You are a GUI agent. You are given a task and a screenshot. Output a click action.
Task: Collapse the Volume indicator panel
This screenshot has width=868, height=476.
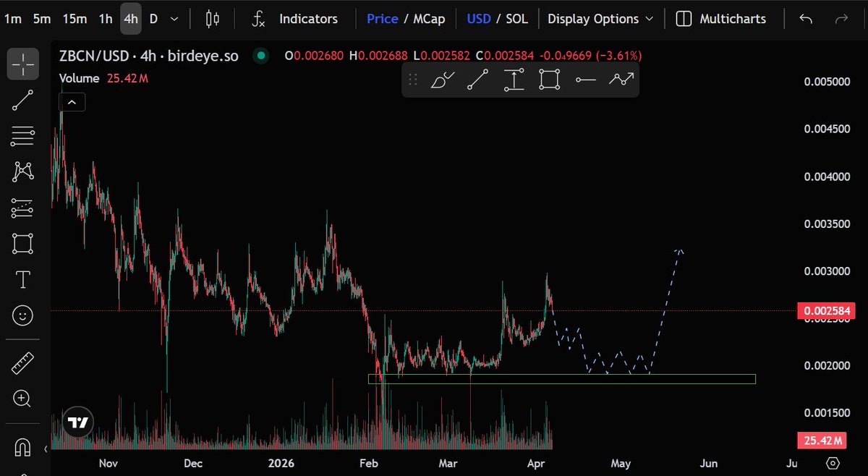tap(72, 102)
